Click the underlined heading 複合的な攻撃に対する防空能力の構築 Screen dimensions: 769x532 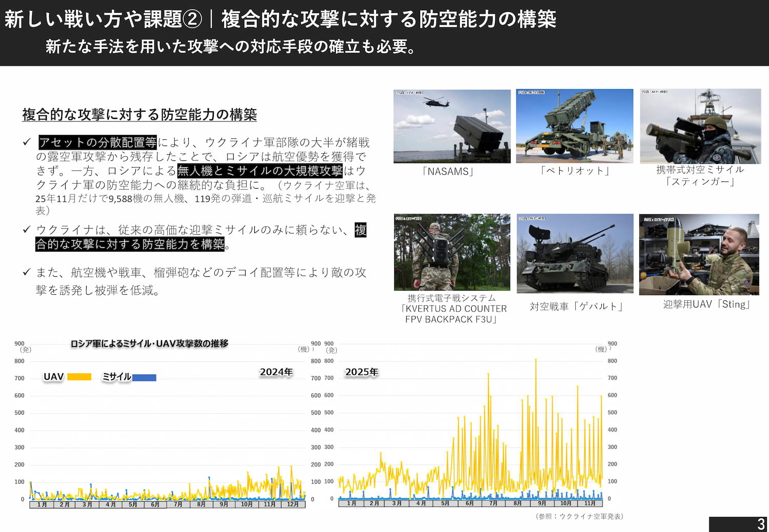[x=139, y=114]
